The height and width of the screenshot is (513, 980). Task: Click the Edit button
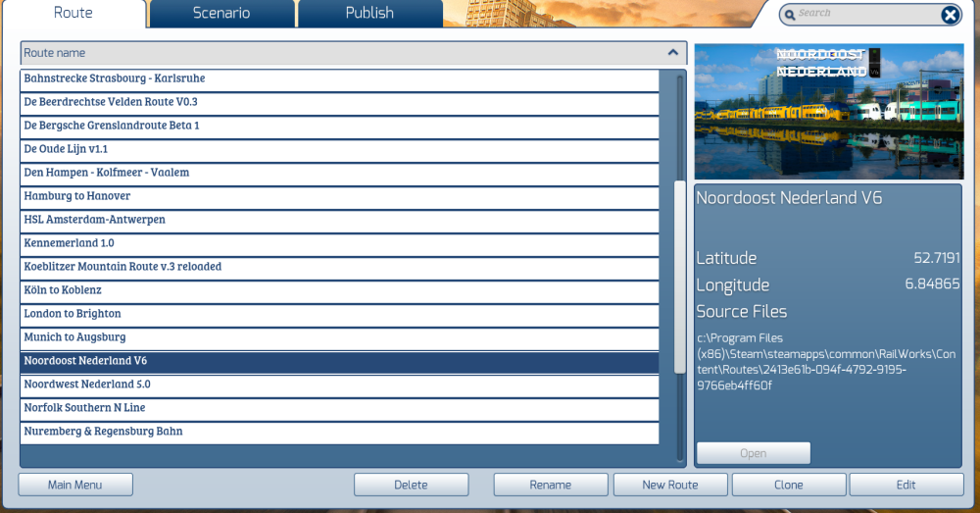pos(906,485)
